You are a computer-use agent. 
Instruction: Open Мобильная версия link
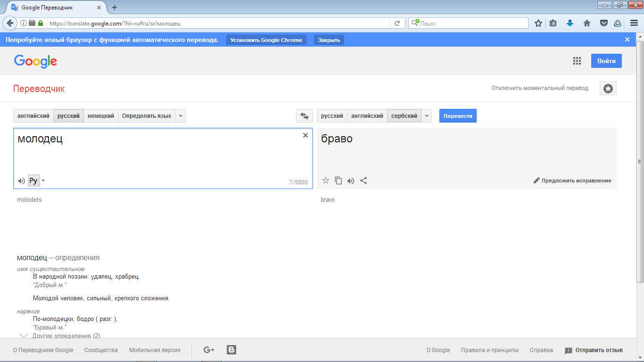coord(155,350)
